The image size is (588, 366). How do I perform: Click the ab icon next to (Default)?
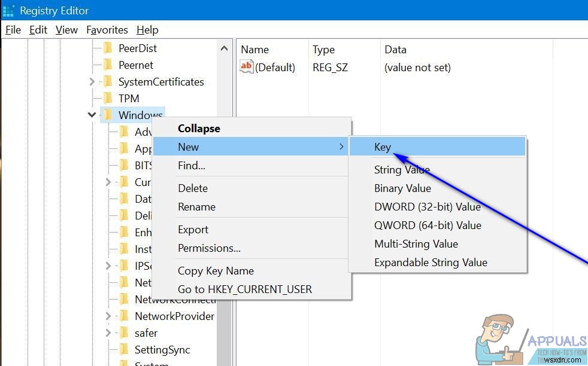[x=246, y=67]
